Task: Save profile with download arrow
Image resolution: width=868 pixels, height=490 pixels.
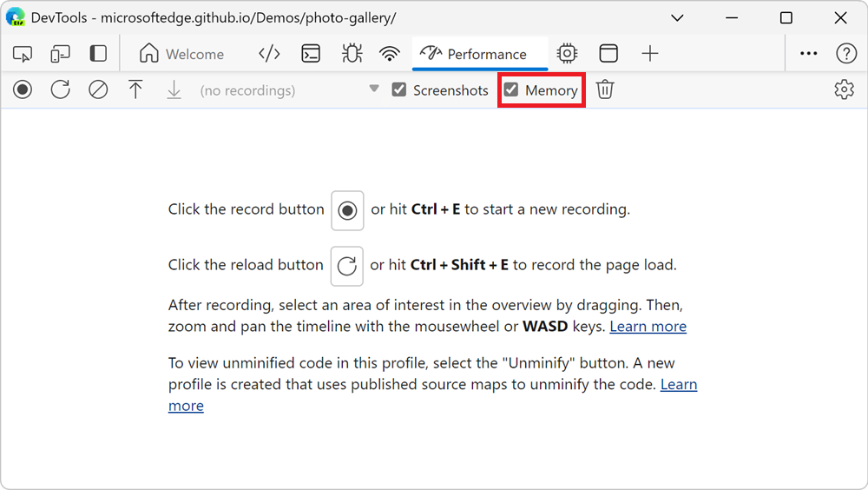Action: click(x=174, y=89)
